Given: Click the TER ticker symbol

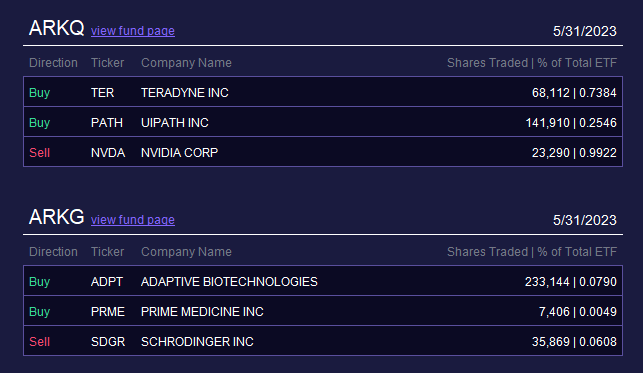Looking at the screenshot, I should (x=103, y=93).
